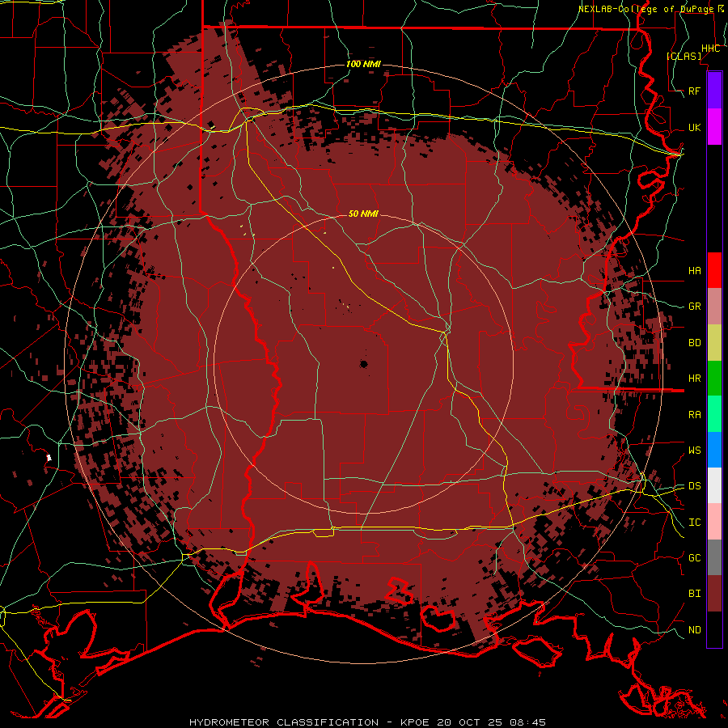Select the GC legend label text
Screen dimensions: 728x728
(695, 557)
